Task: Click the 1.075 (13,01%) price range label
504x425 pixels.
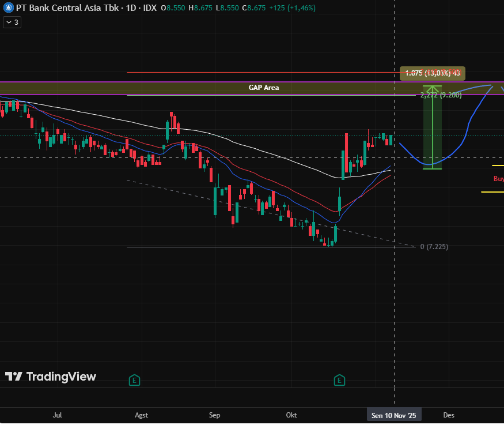Action: click(x=433, y=73)
